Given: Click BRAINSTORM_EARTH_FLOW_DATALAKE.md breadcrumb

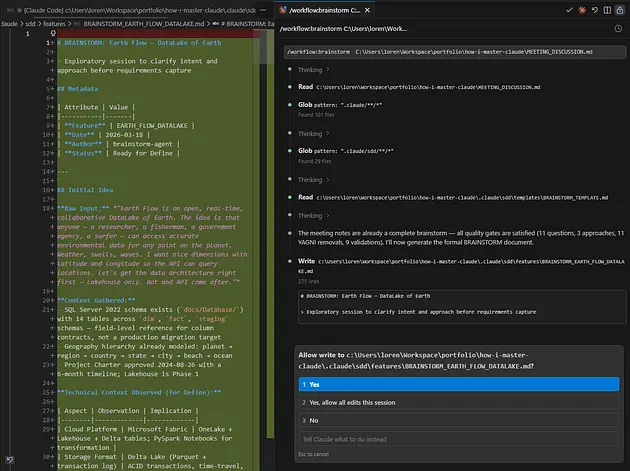Looking at the screenshot, I should click(x=143, y=24).
